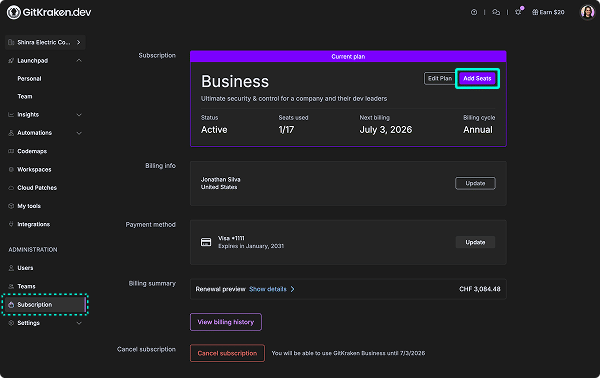Click the Current plan purple banner

coord(348,56)
